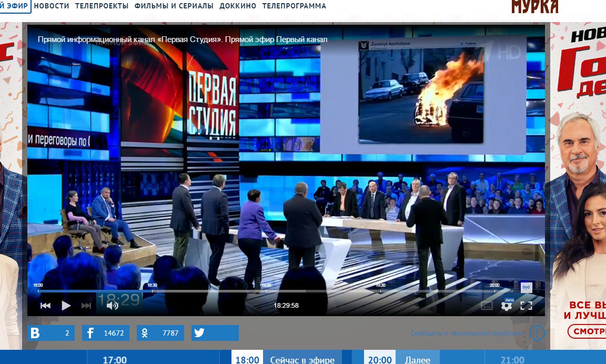Toggle subtitles icon in the player
Screen dimensions: 606x364
[x=487, y=306]
